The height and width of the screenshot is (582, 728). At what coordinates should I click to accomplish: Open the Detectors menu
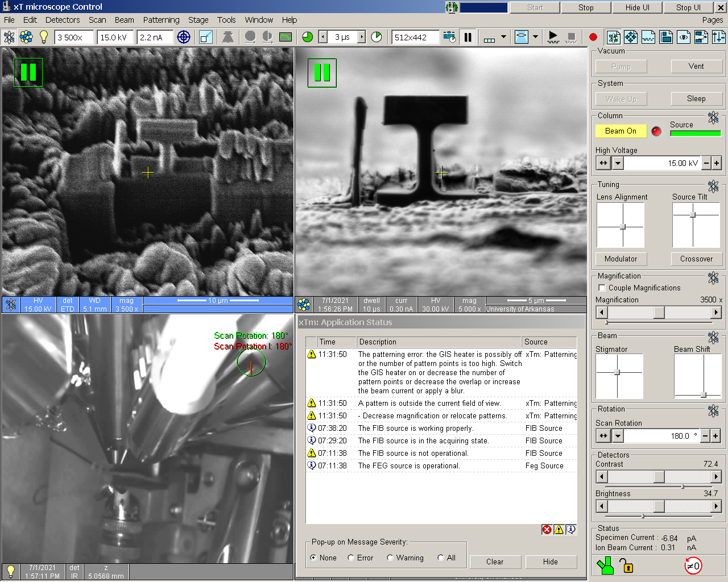pos(63,20)
